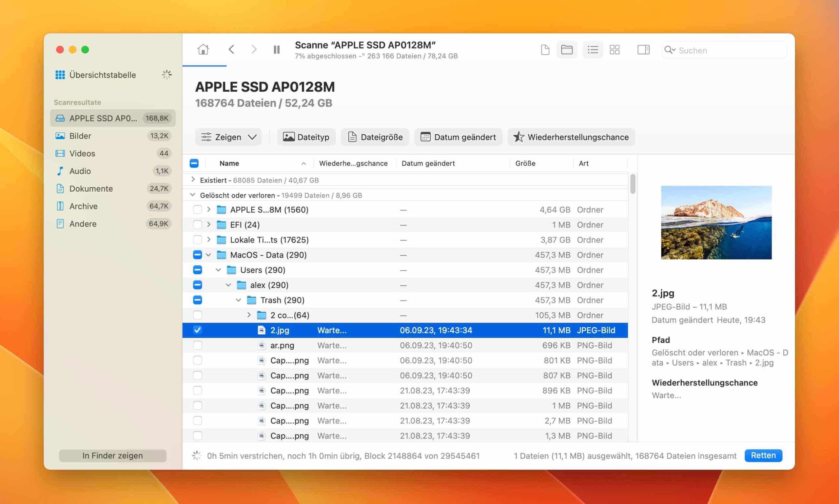Show Audio category
The height and width of the screenshot is (504, 839).
(x=112, y=171)
